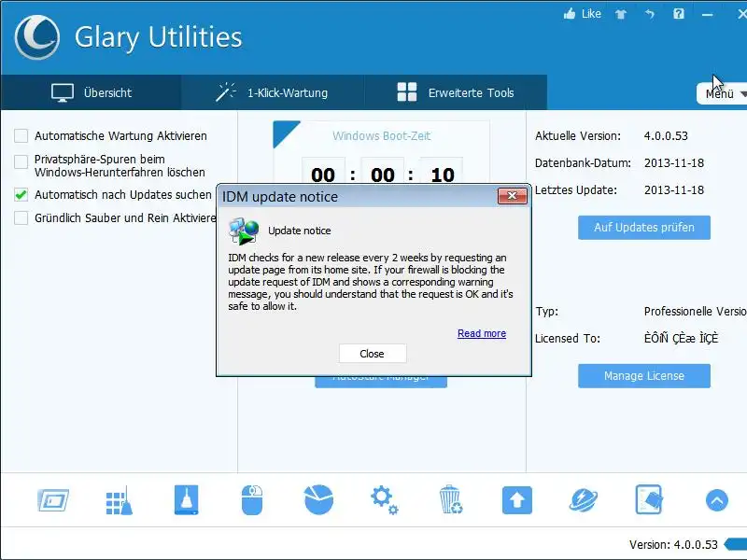The height and width of the screenshot is (560, 747).
Task: Click the Professionelle Version type text
Action: [x=695, y=312]
